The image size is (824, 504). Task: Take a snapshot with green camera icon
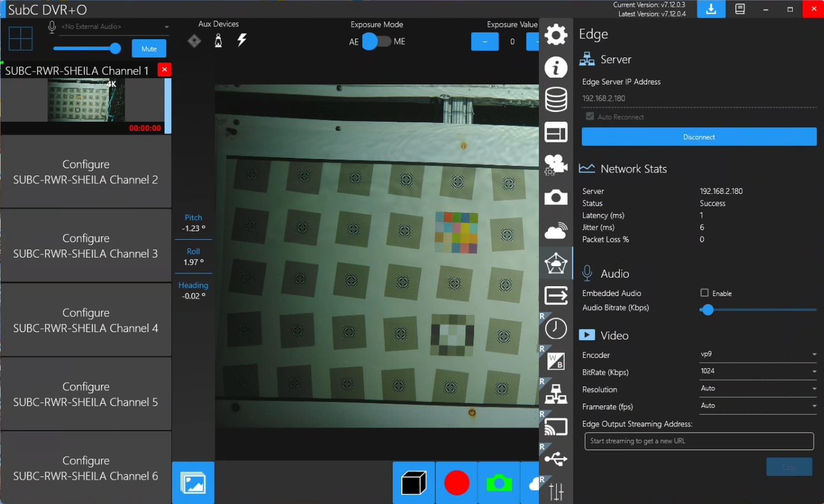coord(499,483)
